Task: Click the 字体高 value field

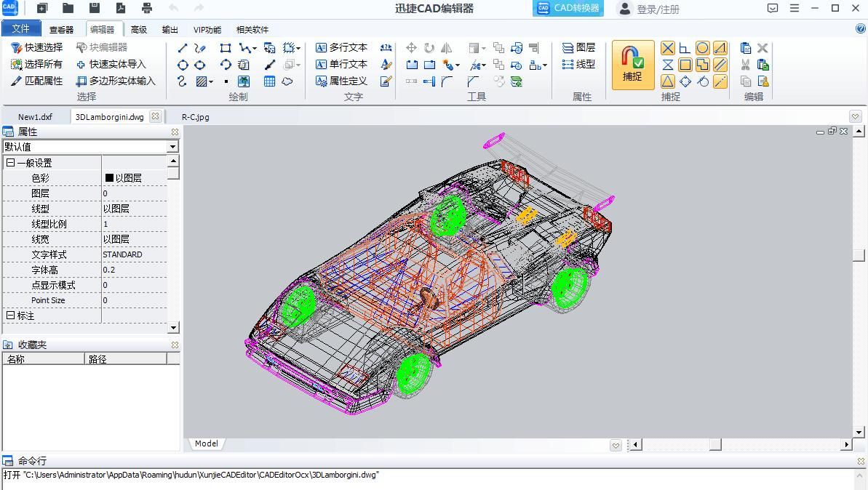Action: (x=135, y=270)
